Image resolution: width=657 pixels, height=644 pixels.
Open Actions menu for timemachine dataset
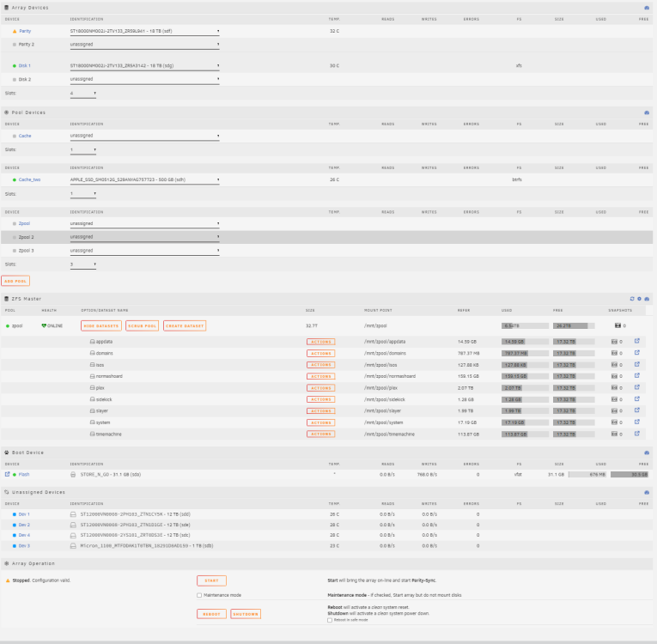click(x=321, y=434)
